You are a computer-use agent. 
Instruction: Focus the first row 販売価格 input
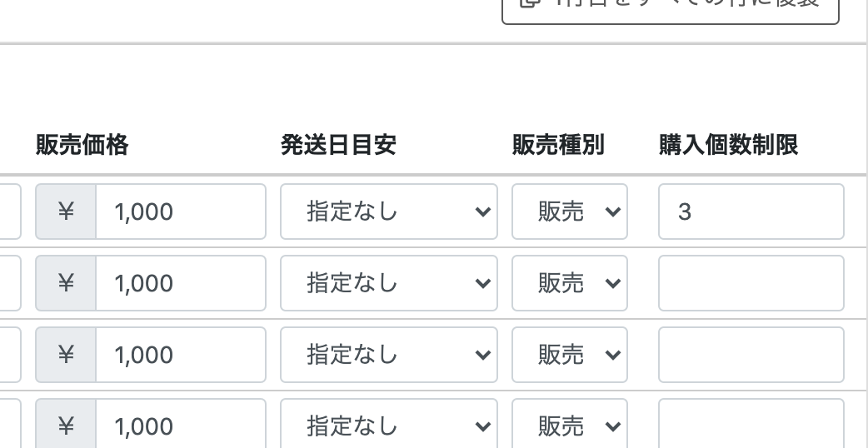coord(181,212)
